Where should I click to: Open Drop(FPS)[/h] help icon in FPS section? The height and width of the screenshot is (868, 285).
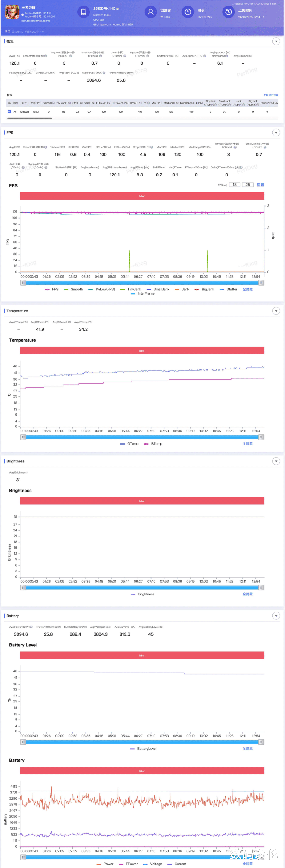152,147
